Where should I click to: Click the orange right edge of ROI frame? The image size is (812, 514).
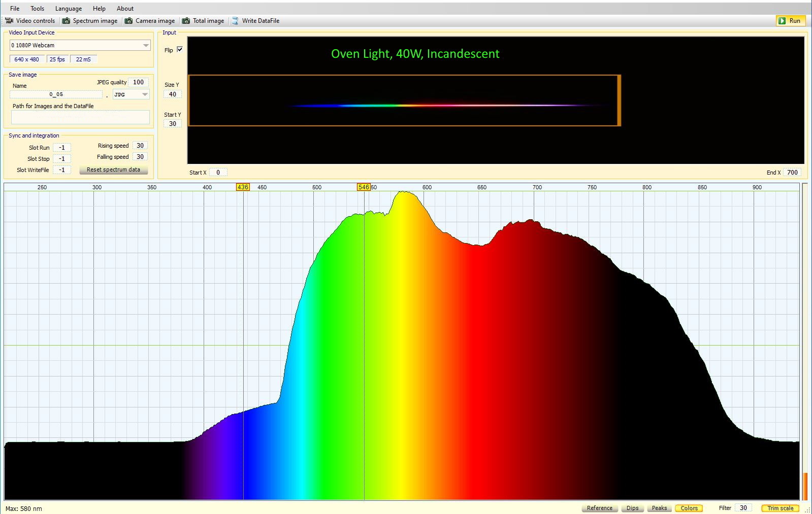(619, 100)
